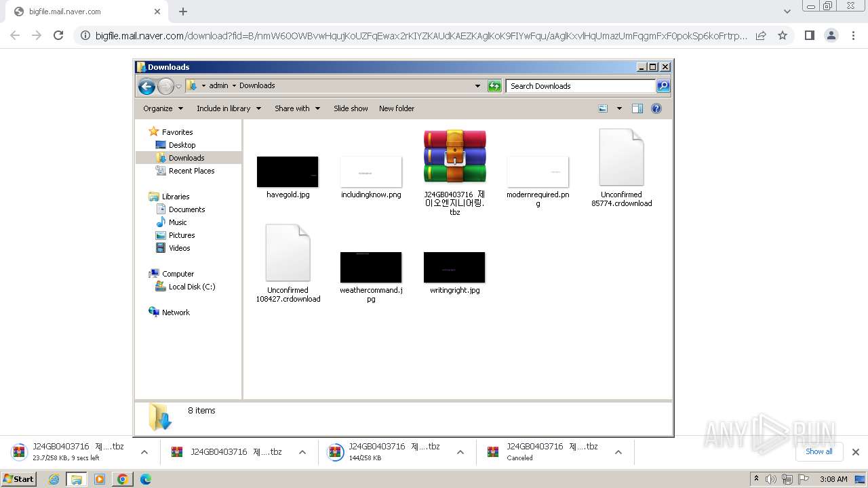Select the writingright.jpg thumbnail
The image size is (868, 488).
click(454, 267)
